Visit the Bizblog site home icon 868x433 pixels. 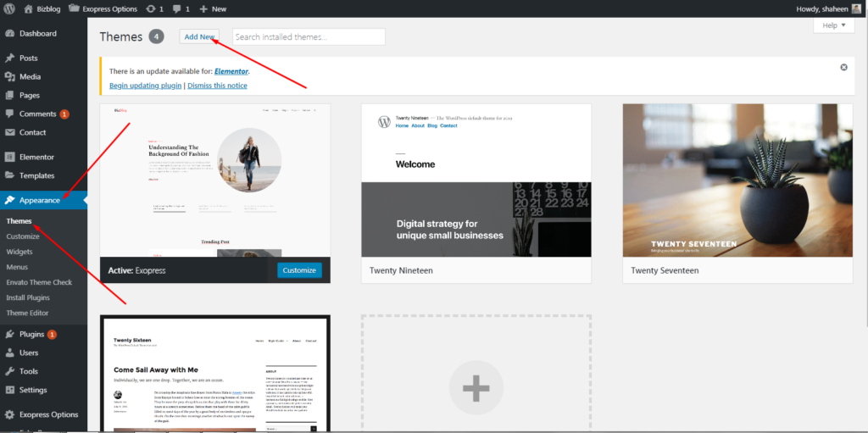pyautogui.click(x=29, y=8)
